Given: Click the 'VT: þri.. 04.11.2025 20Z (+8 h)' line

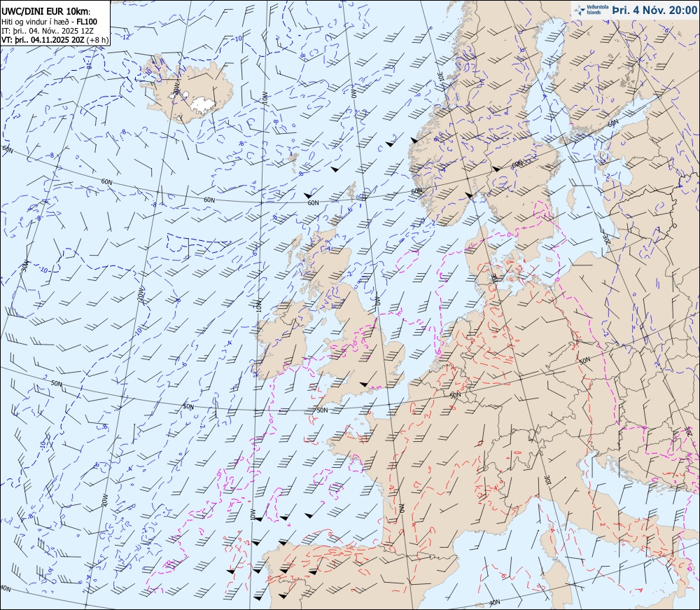Looking at the screenshot, I should tap(55, 39).
